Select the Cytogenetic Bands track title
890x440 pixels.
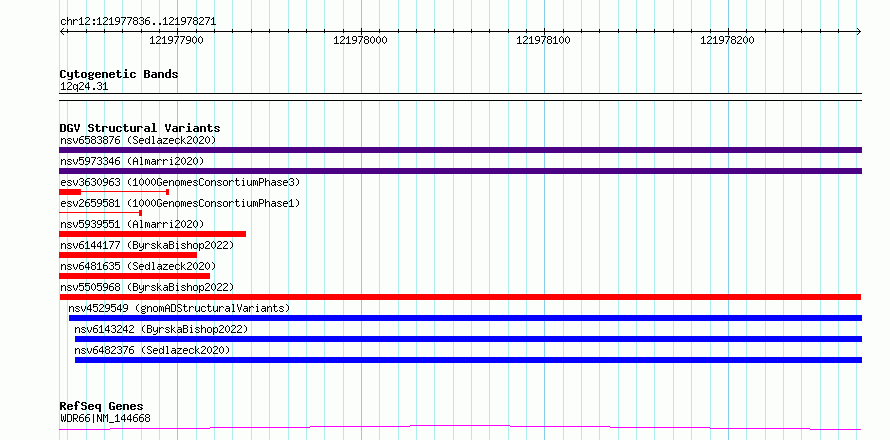pyautogui.click(x=119, y=74)
